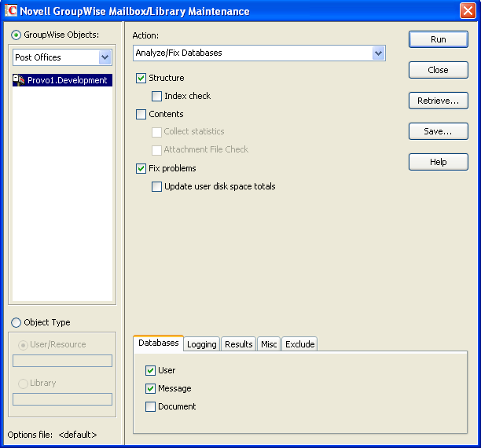Open the Post Offices dropdown

(x=105, y=57)
